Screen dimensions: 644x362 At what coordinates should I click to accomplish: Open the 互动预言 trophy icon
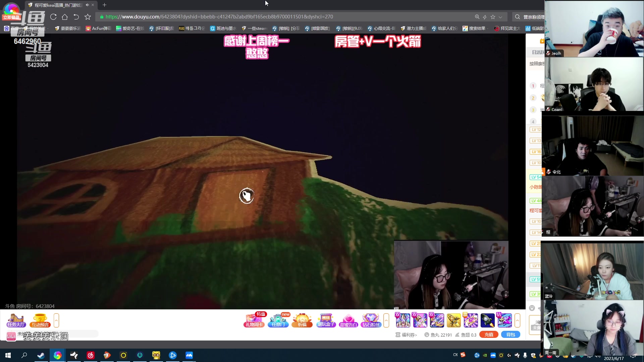click(40, 320)
